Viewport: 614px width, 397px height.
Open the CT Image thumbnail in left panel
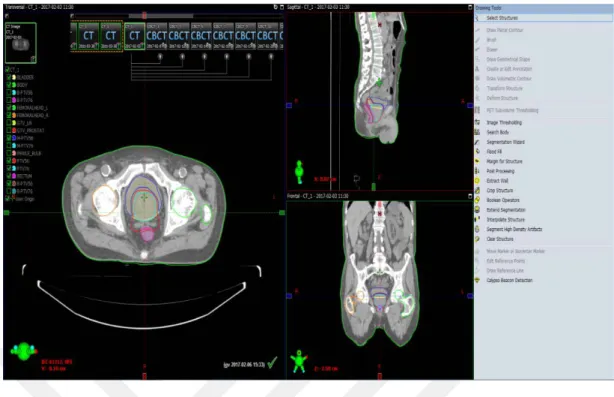tap(21, 43)
